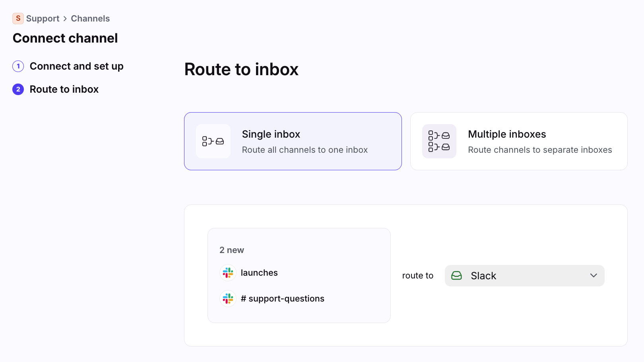Click the green inbox icon in dropdown
The image size is (644, 362).
pyautogui.click(x=457, y=276)
